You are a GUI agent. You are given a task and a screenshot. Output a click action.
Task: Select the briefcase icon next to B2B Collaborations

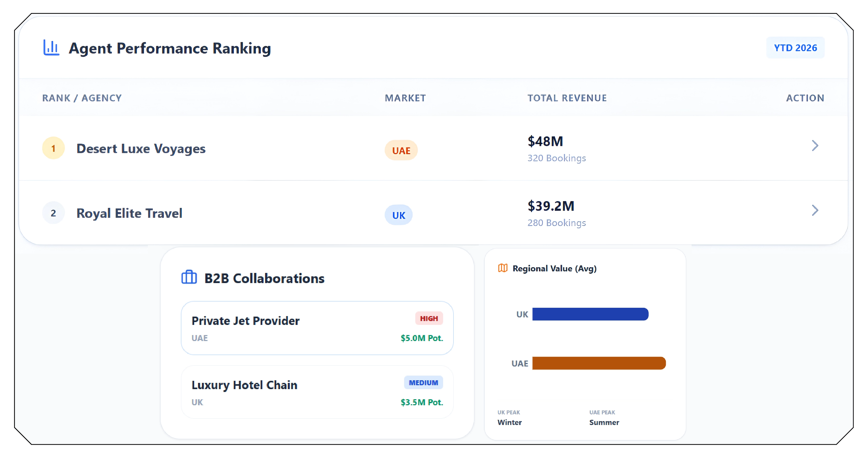[x=189, y=278]
